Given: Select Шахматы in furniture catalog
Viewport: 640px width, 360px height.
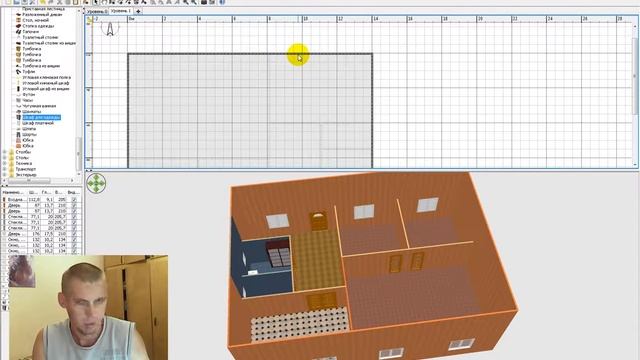Looking at the screenshot, I should click(x=32, y=111).
